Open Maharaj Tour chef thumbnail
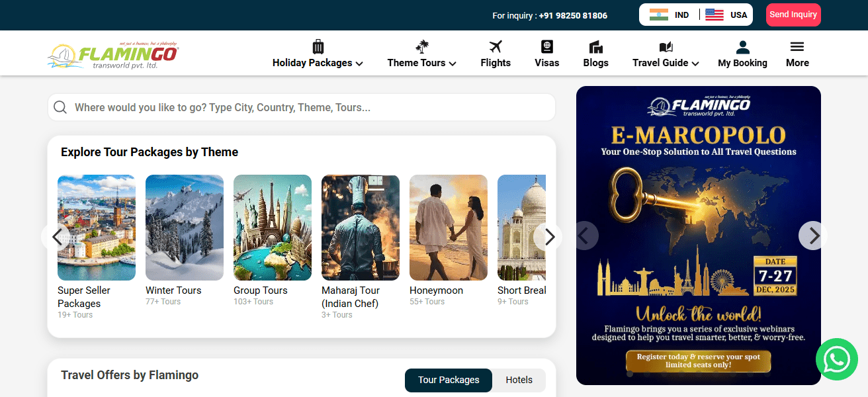Viewport: 868px width, 397px height. point(361,228)
